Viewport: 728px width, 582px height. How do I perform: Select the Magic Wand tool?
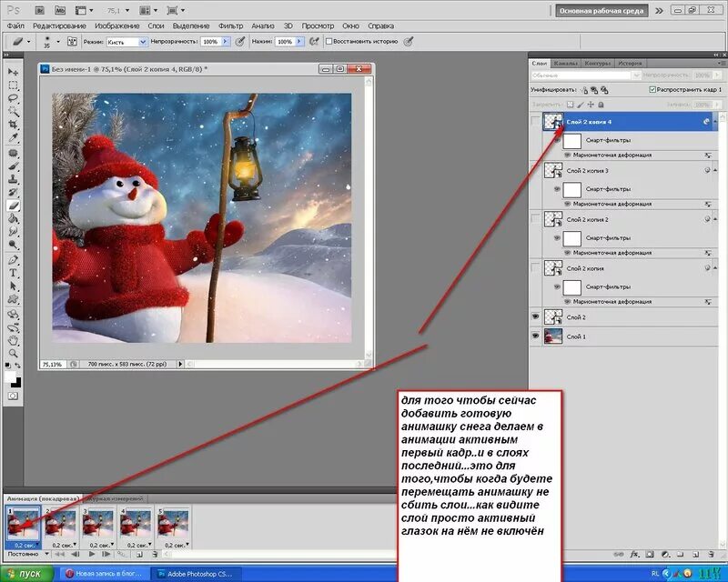(x=13, y=111)
